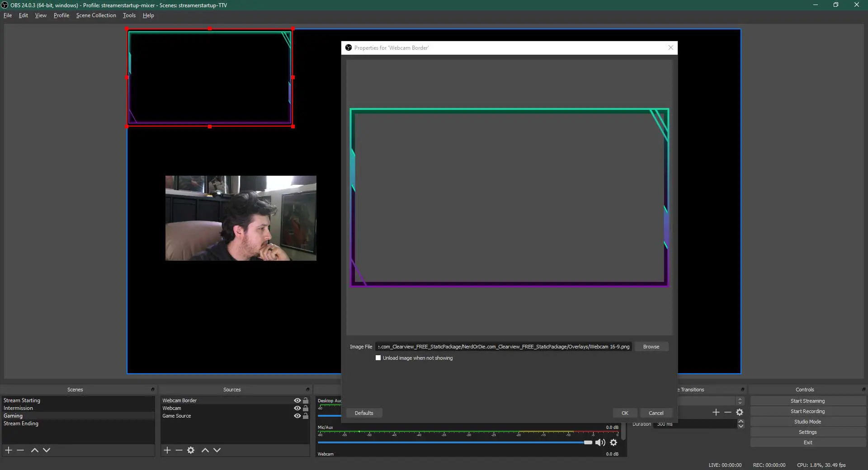The height and width of the screenshot is (470, 868).
Task: Click Browse to choose image file
Action: point(651,347)
